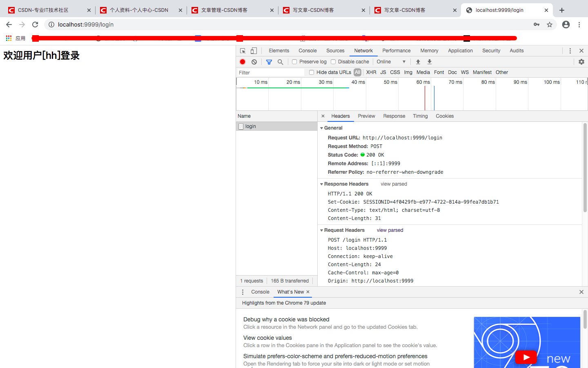The width and height of the screenshot is (588, 368).
Task: Enable the Preserve log checkbox
Action: [x=294, y=62]
